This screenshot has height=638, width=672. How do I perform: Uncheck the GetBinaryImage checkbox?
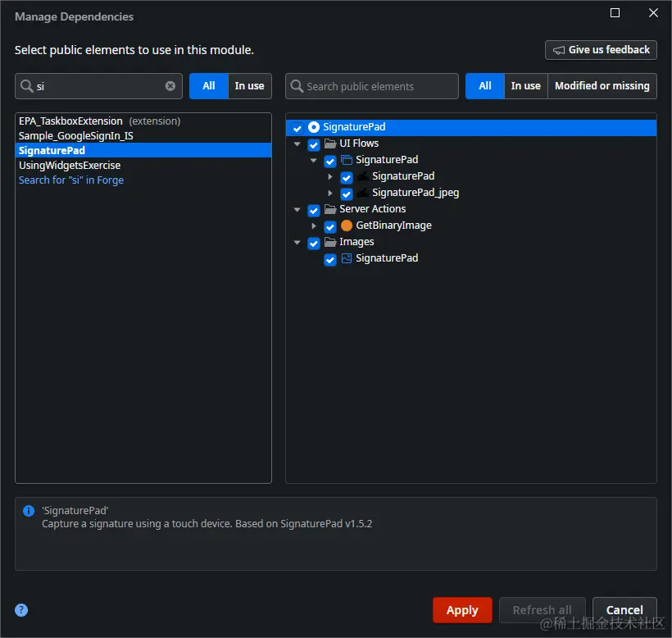[x=330, y=226]
